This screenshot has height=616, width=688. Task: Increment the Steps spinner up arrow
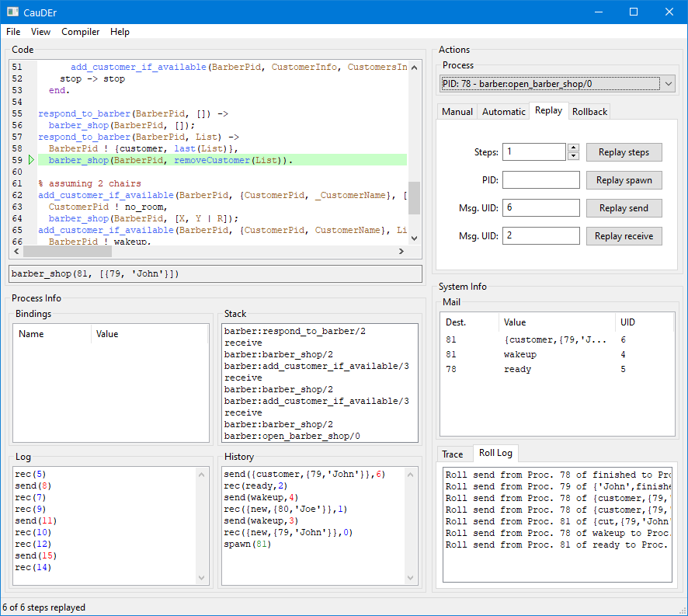coord(573,148)
